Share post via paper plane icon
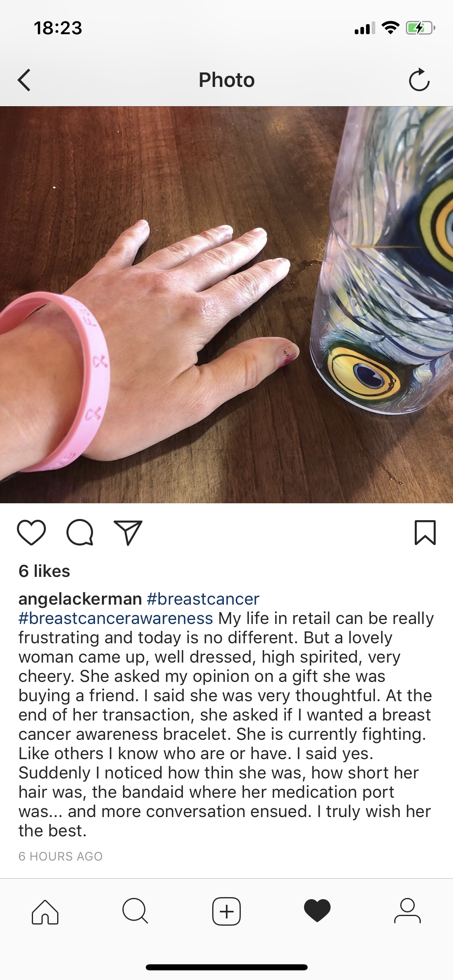The height and width of the screenshot is (980, 453). click(x=128, y=533)
